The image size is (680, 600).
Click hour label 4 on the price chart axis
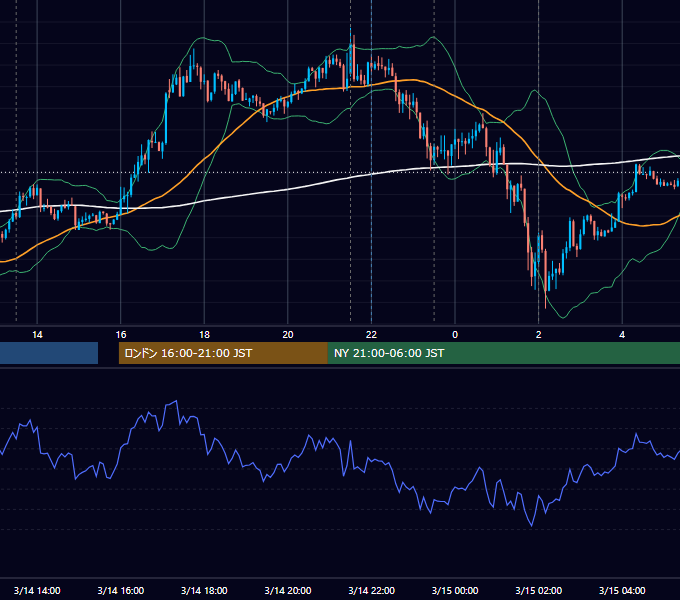pyautogui.click(x=622, y=335)
